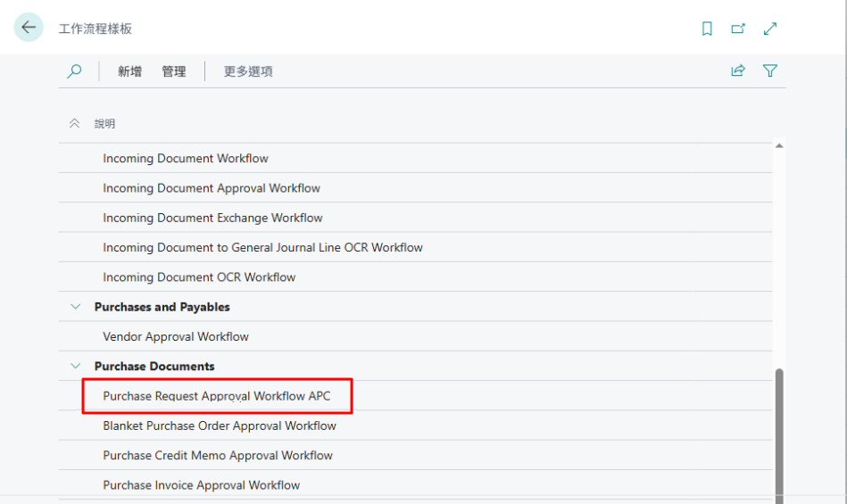Go back using the arrow button
Viewport: 847px width, 504px height.
pyautogui.click(x=28, y=27)
